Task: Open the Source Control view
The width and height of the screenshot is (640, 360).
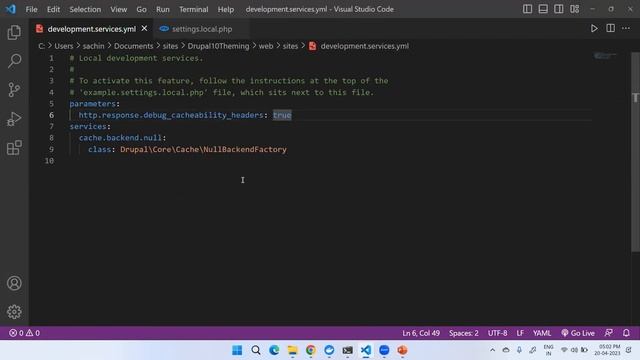Action: tap(14, 90)
